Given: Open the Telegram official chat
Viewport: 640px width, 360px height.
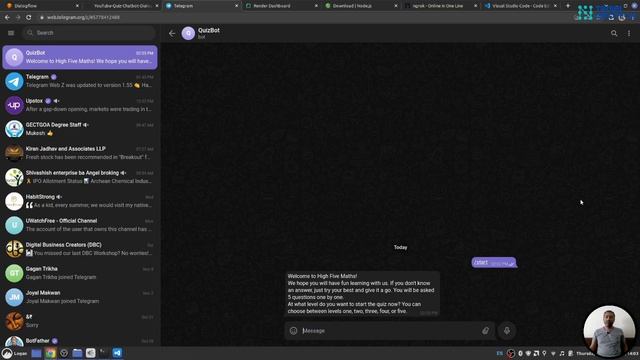Looking at the screenshot, I should [80, 81].
